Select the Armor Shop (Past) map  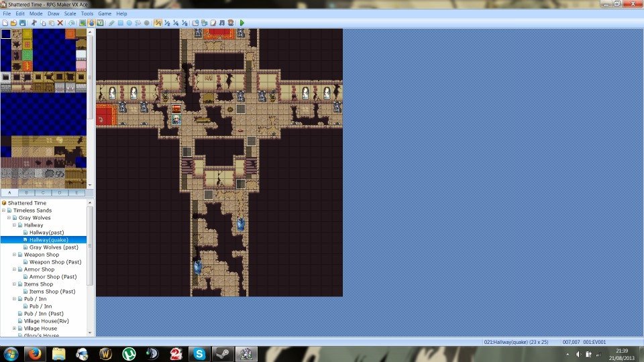(x=53, y=276)
